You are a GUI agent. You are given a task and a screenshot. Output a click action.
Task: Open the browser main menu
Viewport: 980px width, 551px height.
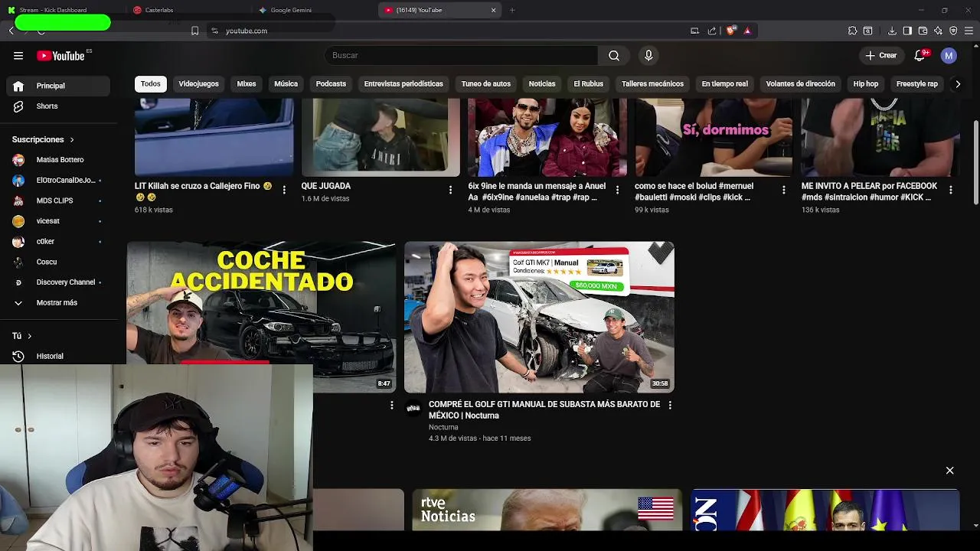coord(969,31)
